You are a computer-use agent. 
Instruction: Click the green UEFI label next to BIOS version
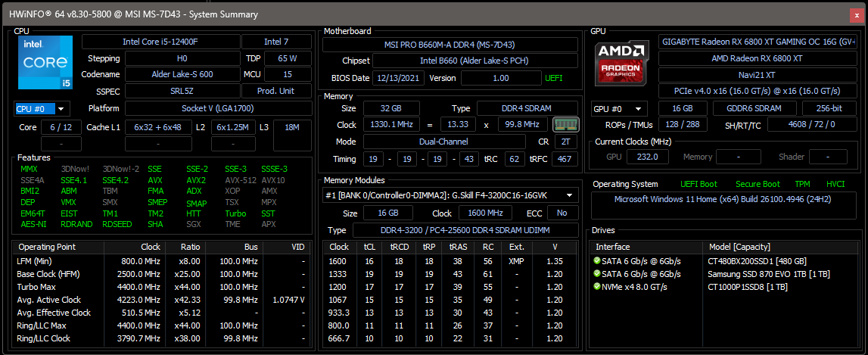point(555,78)
